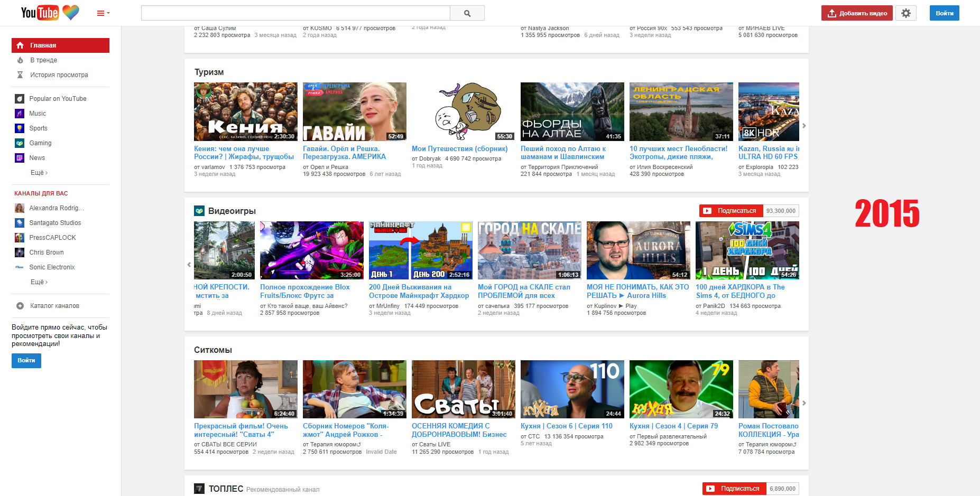Open История просмотра in sidebar
This screenshot has width=980, height=496.
coord(59,75)
